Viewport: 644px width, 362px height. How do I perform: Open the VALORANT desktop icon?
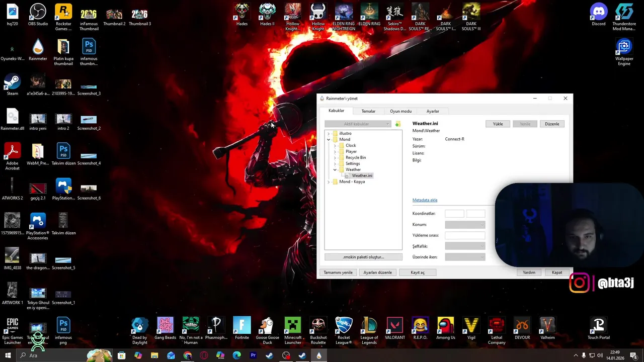pyautogui.click(x=394, y=328)
